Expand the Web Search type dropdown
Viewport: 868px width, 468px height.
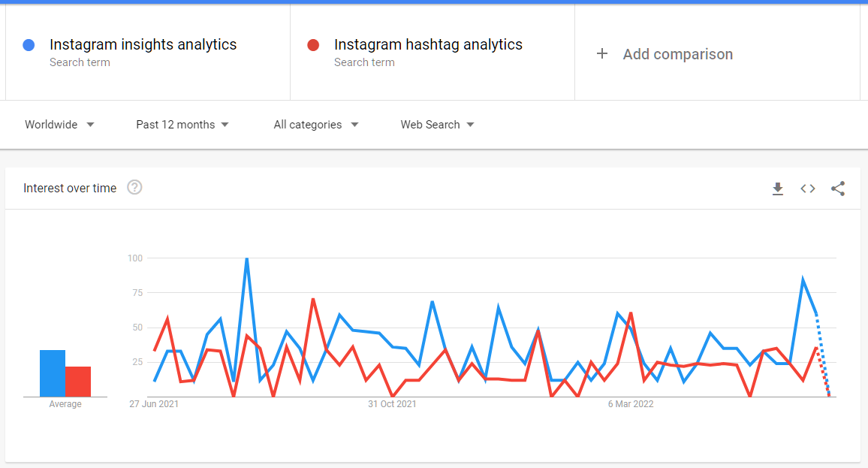(437, 125)
